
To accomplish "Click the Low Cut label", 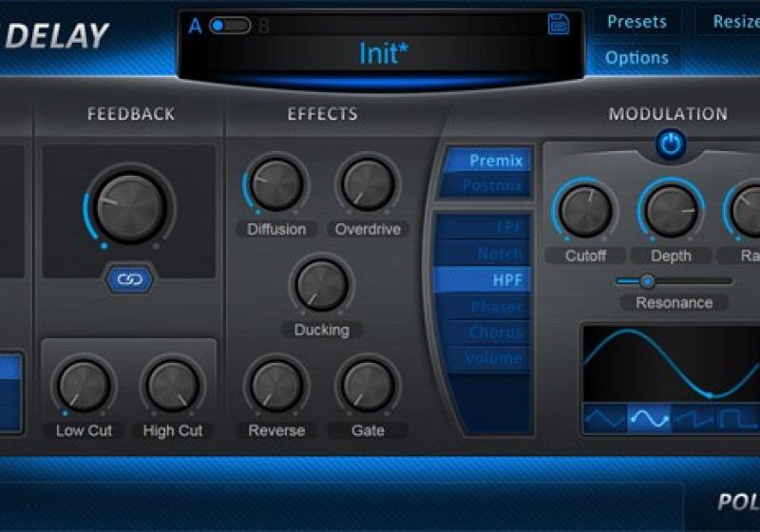I will coord(84,430).
